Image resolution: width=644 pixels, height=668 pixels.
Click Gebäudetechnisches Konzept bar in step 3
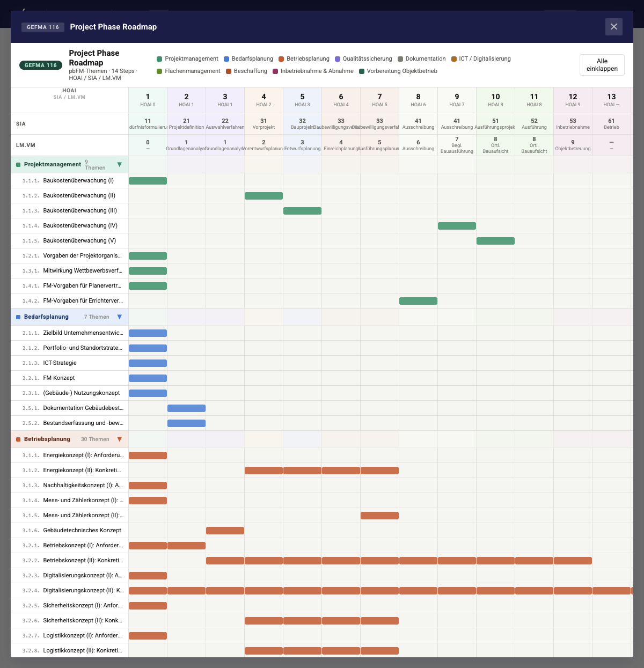(x=225, y=531)
